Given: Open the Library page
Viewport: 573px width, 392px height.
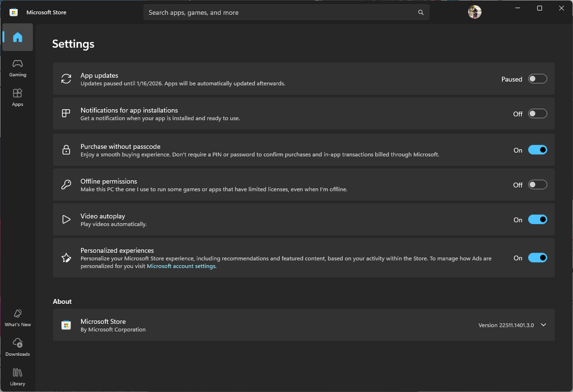Looking at the screenshot, I should (18, 377).
